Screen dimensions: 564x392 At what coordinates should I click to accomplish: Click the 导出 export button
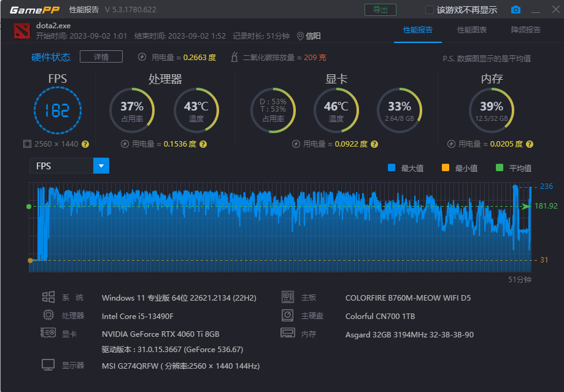point(381,10)
